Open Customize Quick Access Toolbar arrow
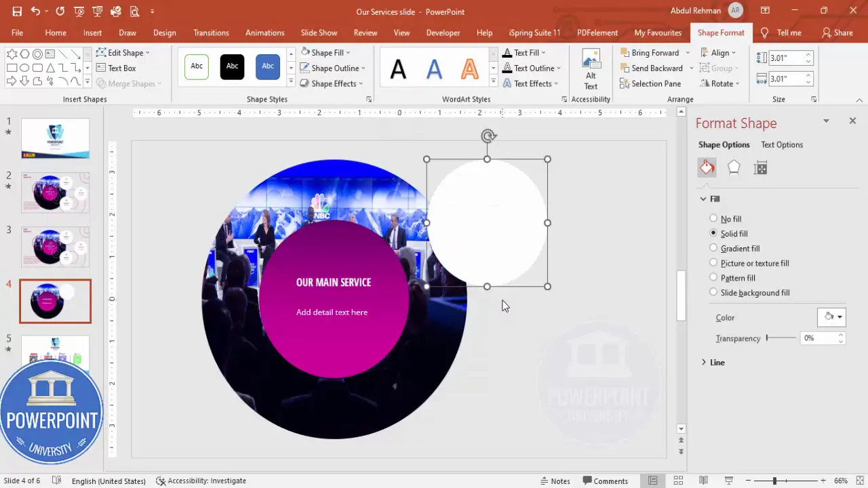This screenshot has height=488, width=868. point(152,12)
